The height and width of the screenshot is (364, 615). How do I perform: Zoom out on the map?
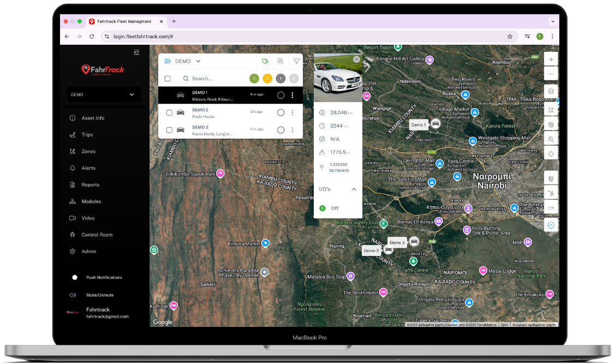coord(551,74)
